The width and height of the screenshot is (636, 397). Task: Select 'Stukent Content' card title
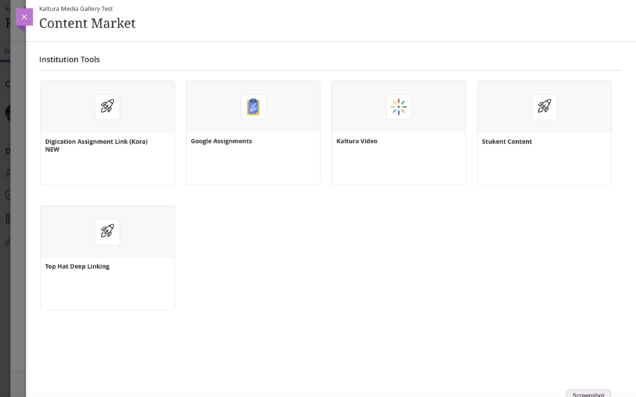coord(507,142)
